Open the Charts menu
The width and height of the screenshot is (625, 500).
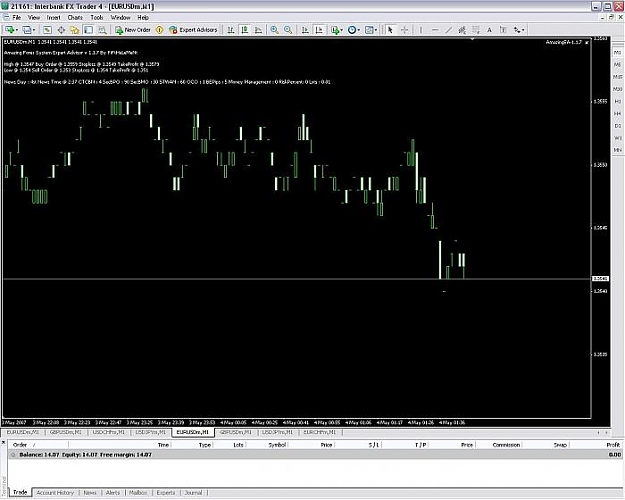click(75, 18)
